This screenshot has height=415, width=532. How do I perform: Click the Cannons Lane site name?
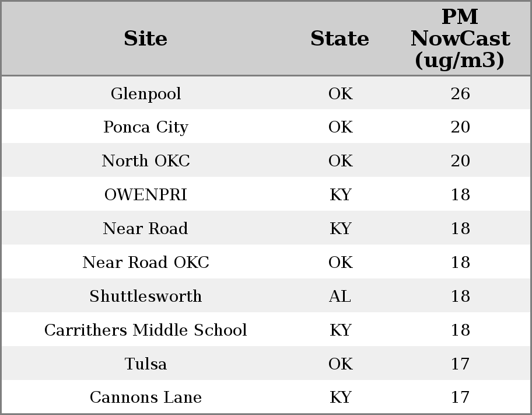[146, 397]
